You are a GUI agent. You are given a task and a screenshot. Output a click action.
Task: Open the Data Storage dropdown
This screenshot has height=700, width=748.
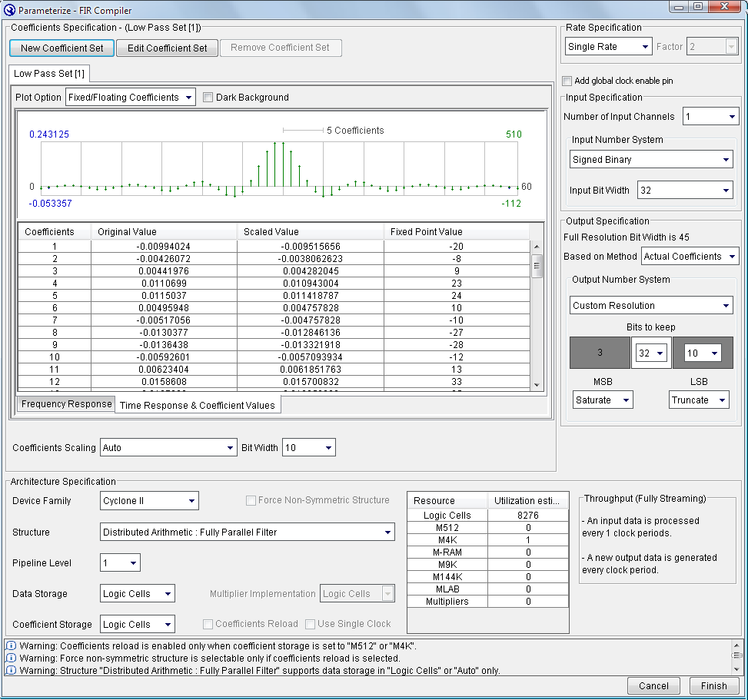pyautogui.click(x=138, y=594)
